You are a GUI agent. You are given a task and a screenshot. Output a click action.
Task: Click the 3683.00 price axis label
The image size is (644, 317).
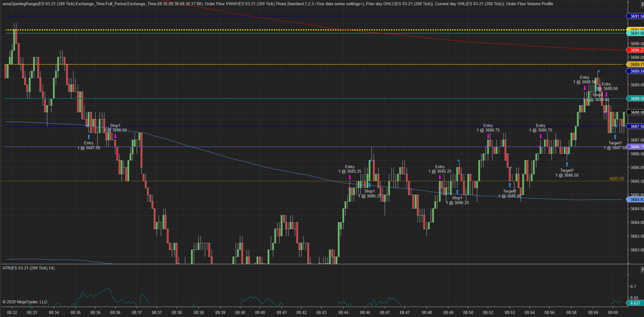coord(637,250)
